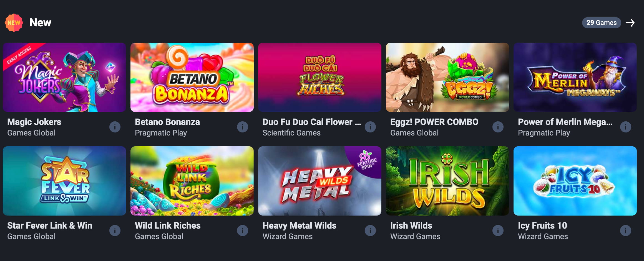Open the Duo Fu Duo Cai Flower Riches game
The height and width of the screenshot is (261, 644).
pyautogui.click(x=320, y=78)
